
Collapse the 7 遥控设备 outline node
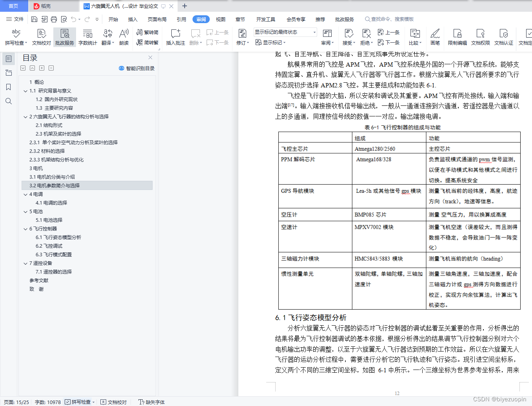point(25,263)
